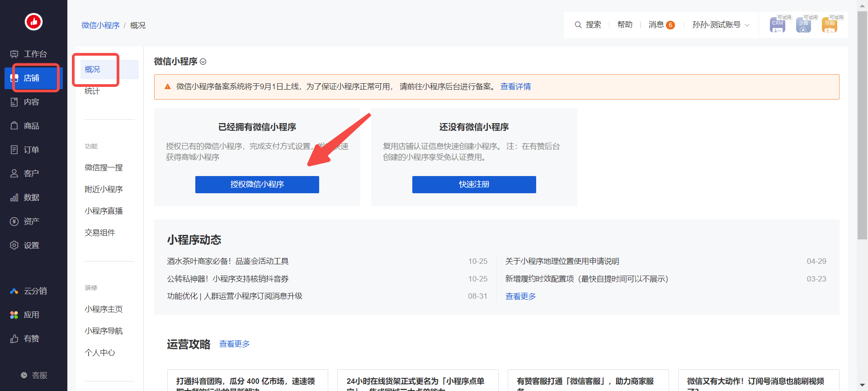The image size is (868, 391).
Task: Open 小程序导航 decoration item
Action: [x=104, y=331]
